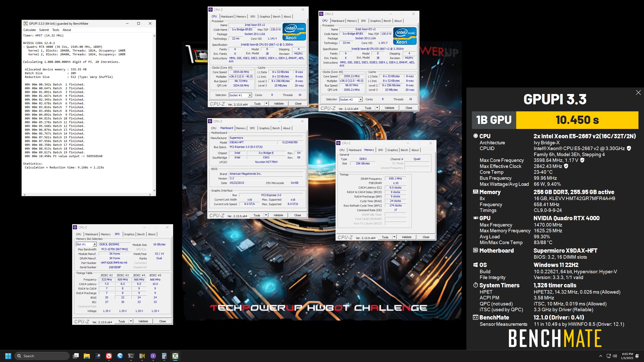Open the Socket #2 selection dropdown
Image resolution: width=644 pixels, height=362 pixels.
[x=360, y=100]
